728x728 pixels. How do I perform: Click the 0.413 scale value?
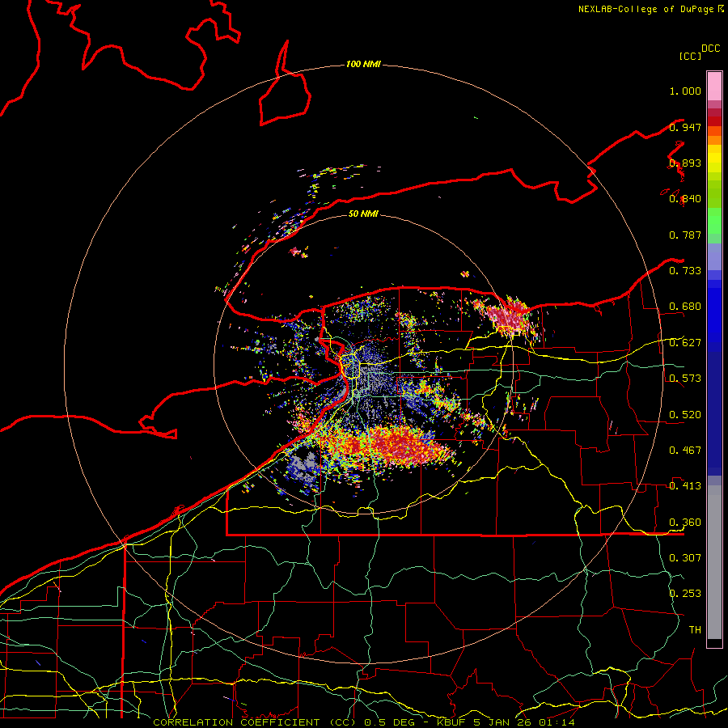pos(685,485)
